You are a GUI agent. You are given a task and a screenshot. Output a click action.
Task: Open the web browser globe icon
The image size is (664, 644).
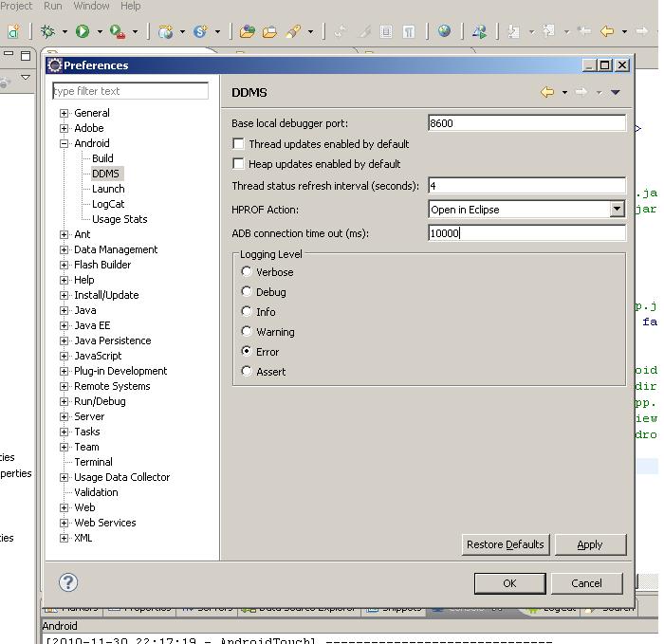point(444,31)
